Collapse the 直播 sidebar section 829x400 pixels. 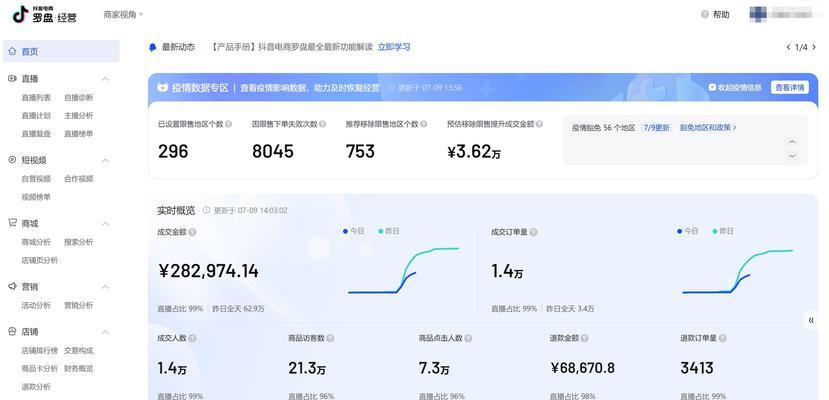(103, 78)
